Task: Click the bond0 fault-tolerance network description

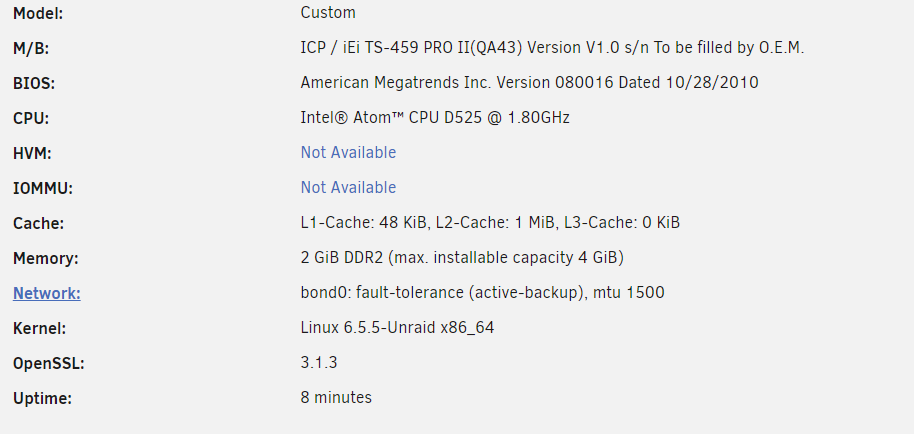Action: point(482,292)
